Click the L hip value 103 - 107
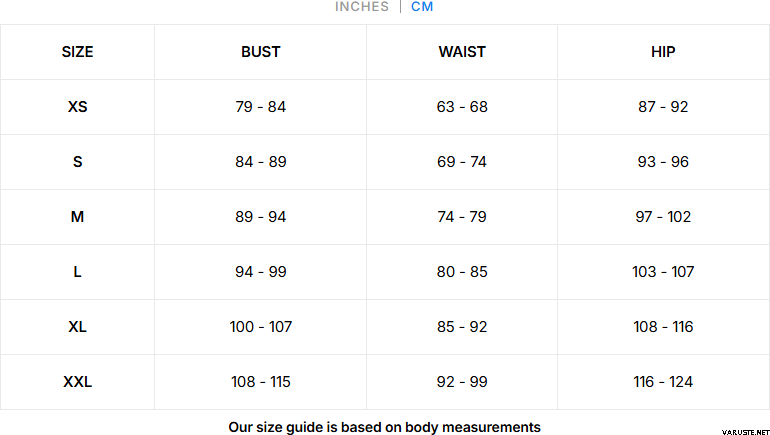This screenshot has height=435, width=770. click(x=663, y=272)
